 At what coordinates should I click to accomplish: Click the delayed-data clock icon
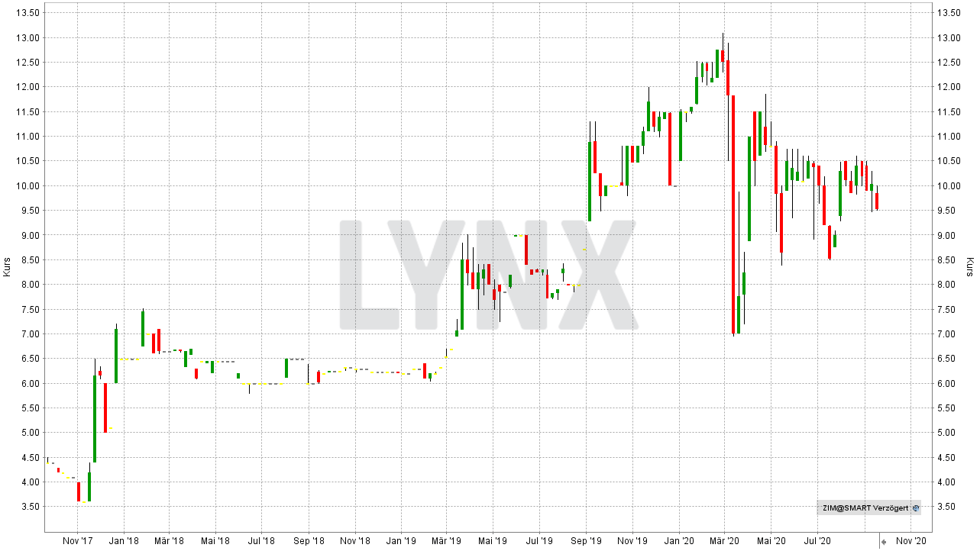click(916, 507)
